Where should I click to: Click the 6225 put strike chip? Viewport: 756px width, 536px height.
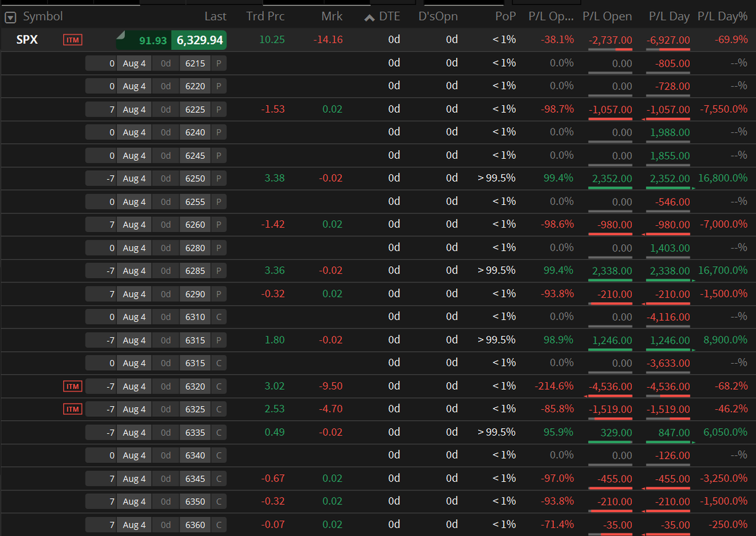click(x=195, y=110)
